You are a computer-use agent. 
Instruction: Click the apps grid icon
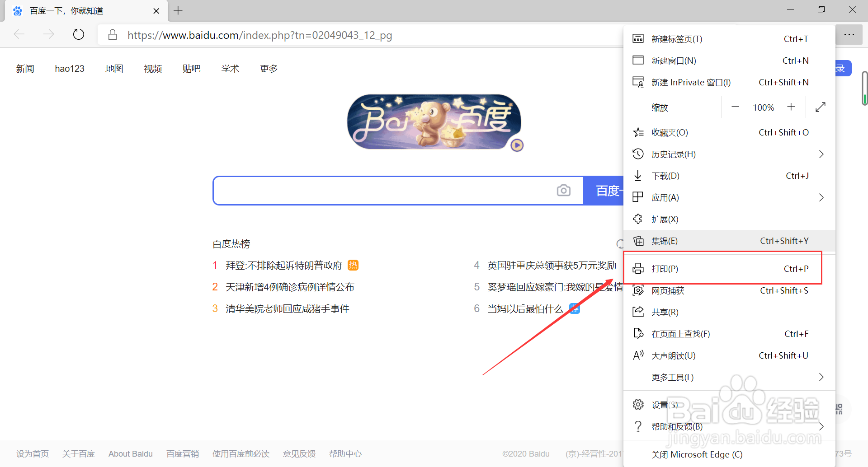point(638,197)
